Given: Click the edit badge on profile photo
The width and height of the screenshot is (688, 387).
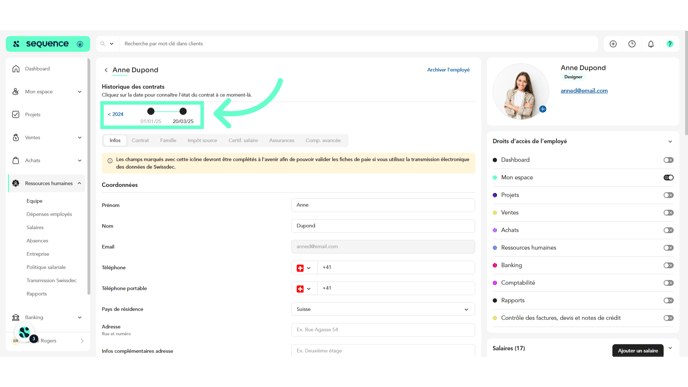Looking at the screenshot, I should (543, 109).
